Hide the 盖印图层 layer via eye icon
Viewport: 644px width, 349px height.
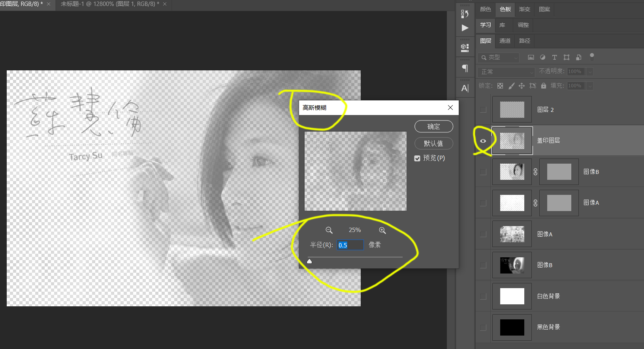(483, 141)
